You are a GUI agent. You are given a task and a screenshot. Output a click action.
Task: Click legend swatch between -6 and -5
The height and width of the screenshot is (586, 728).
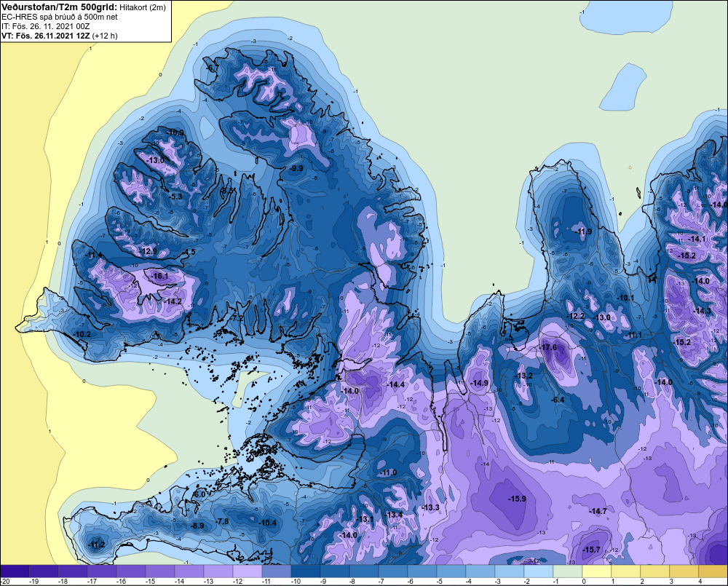coord(422,571)
